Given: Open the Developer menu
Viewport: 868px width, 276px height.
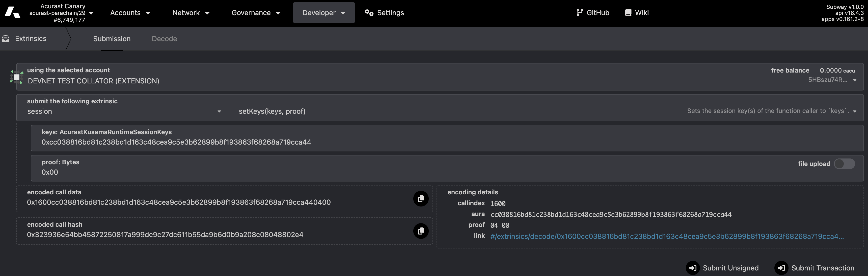Looking at the screenshot, I should pyautogui.click(x=324, y=13).
